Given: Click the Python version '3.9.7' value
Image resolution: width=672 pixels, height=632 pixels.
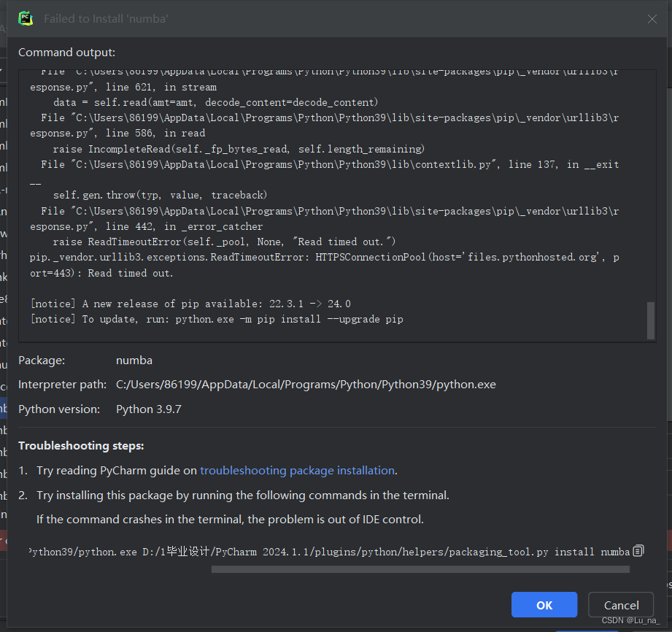Looking at the screenshot, I should 148,409.
